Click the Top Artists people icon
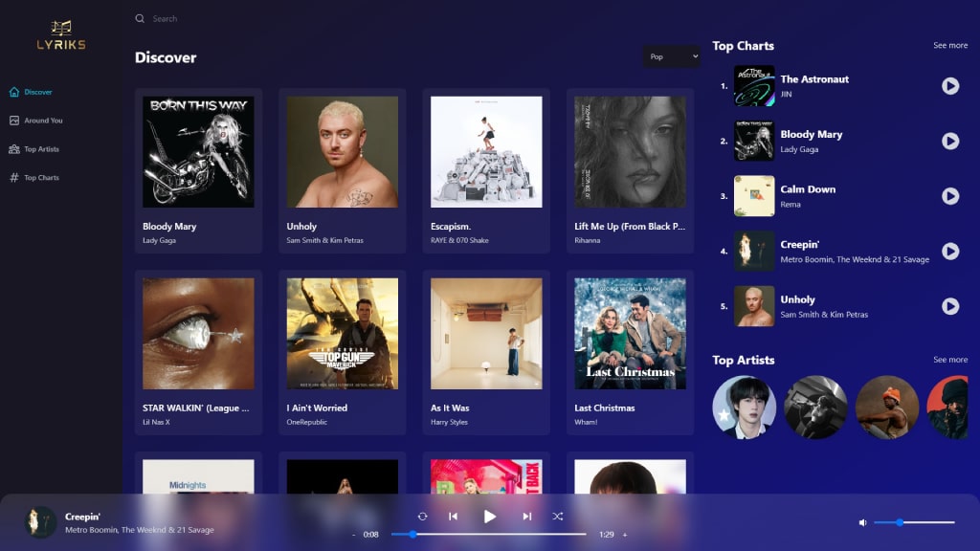 13,149
